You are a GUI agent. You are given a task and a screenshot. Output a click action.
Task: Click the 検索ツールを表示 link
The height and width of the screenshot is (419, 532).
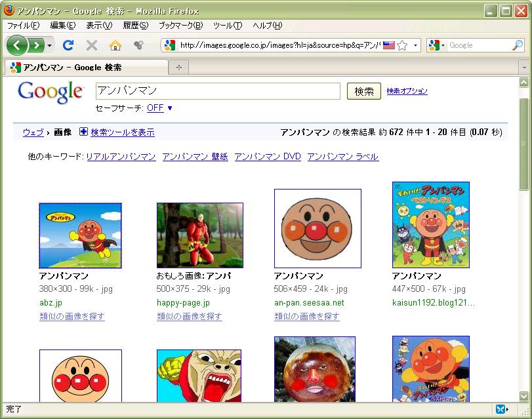(123, 132)
